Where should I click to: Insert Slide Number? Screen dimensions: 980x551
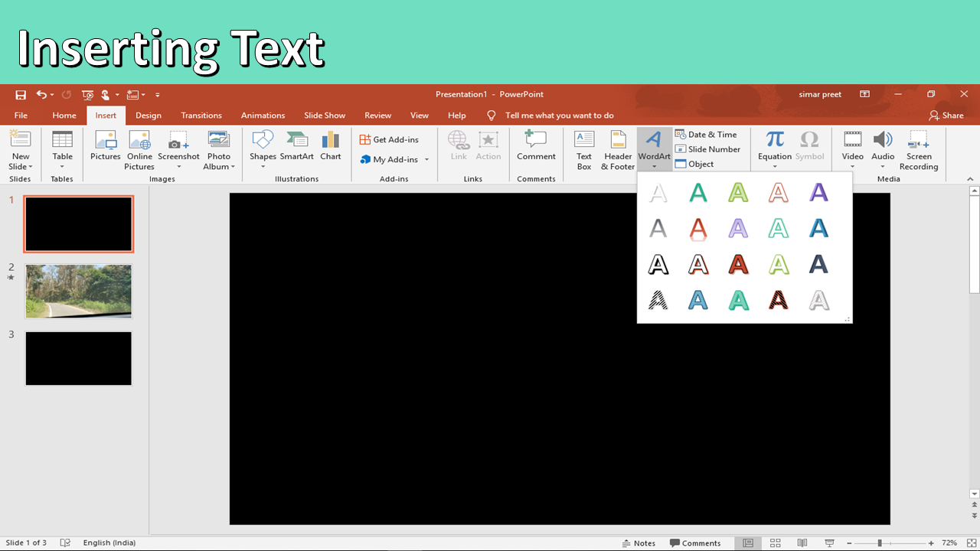[708, 149]
